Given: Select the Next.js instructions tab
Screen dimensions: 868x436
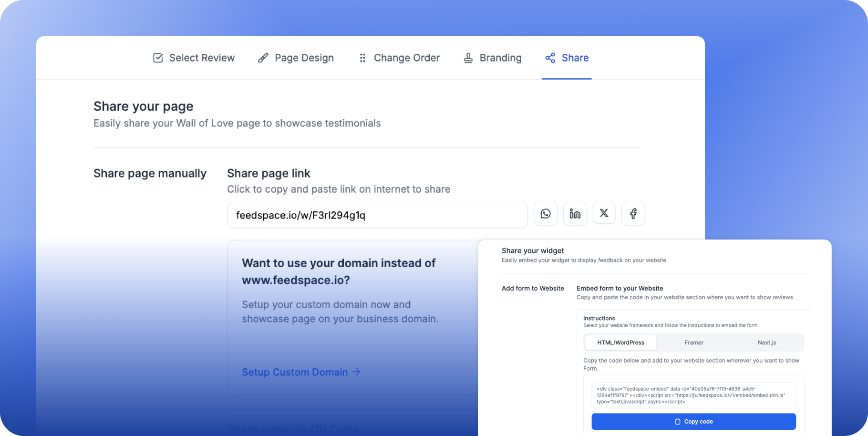Looking at the screenshot, I should click(x=767, y=343).
